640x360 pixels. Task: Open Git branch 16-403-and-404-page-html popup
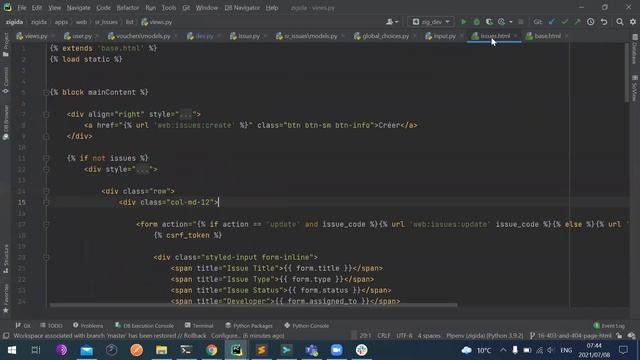pyautogui.click(x=571, y=336)
